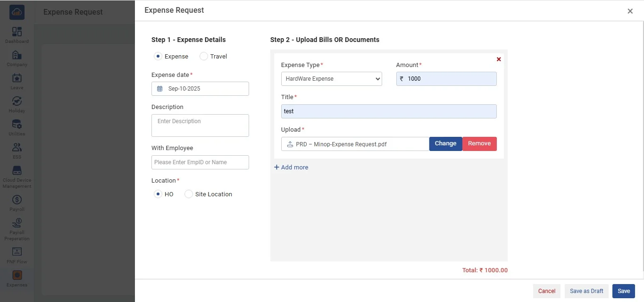Open the Leave module icon
The width and height of the screenshot is (644, 302).
coord(17,78)
